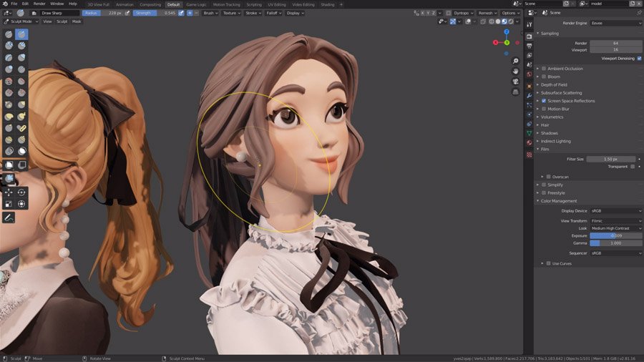Open the Stroke settings popover
This screenshot has width=644, height=362.
(x=253, y=13)
